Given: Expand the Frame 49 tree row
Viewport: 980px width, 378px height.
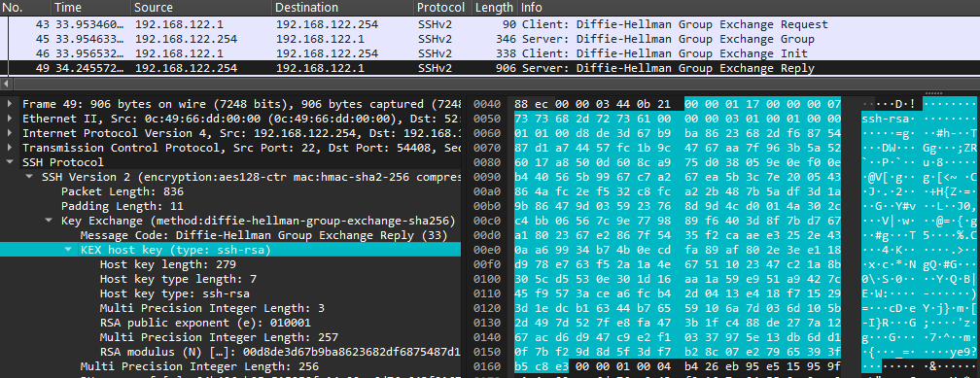Looking at the screenshot, I should pyautogui.click(x=10, y=103).
